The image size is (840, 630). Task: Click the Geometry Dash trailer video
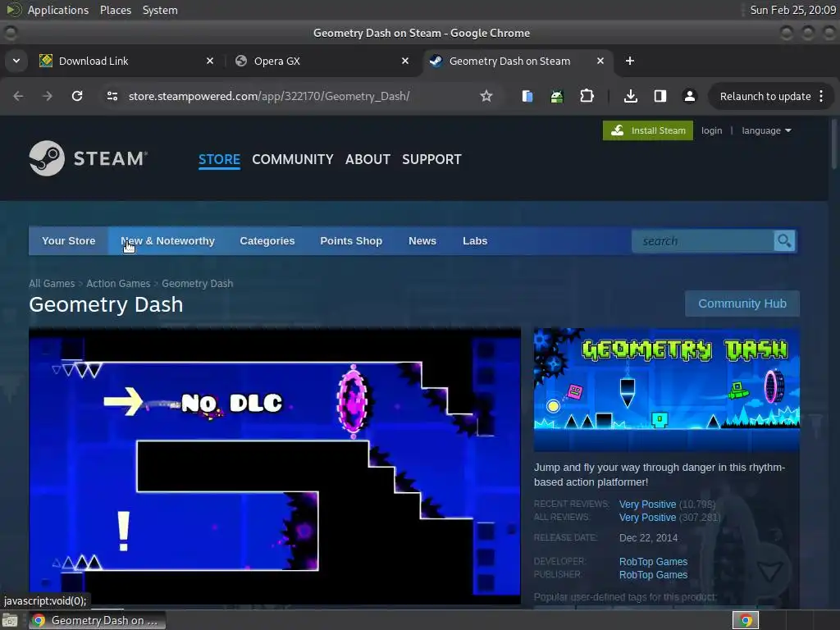275,466
